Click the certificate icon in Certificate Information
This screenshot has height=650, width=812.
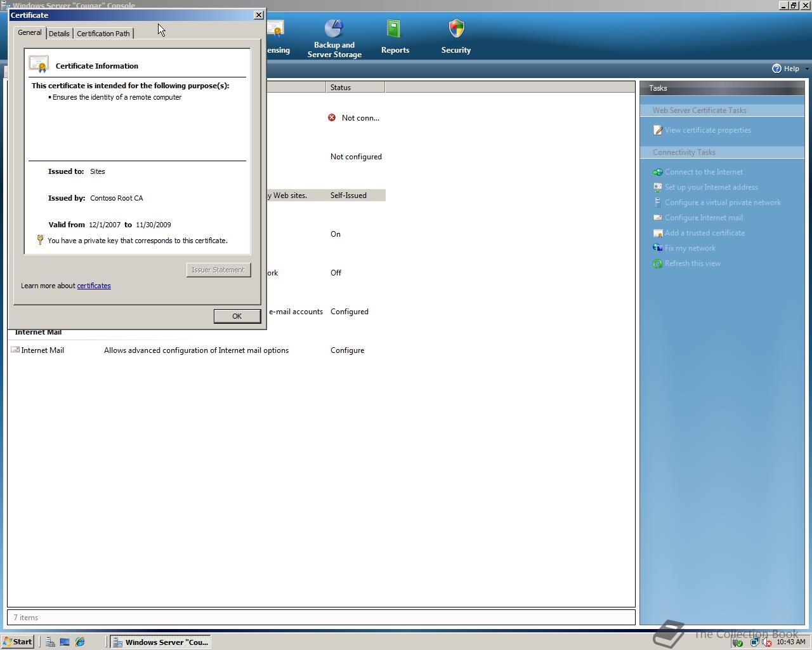[39, 64]
